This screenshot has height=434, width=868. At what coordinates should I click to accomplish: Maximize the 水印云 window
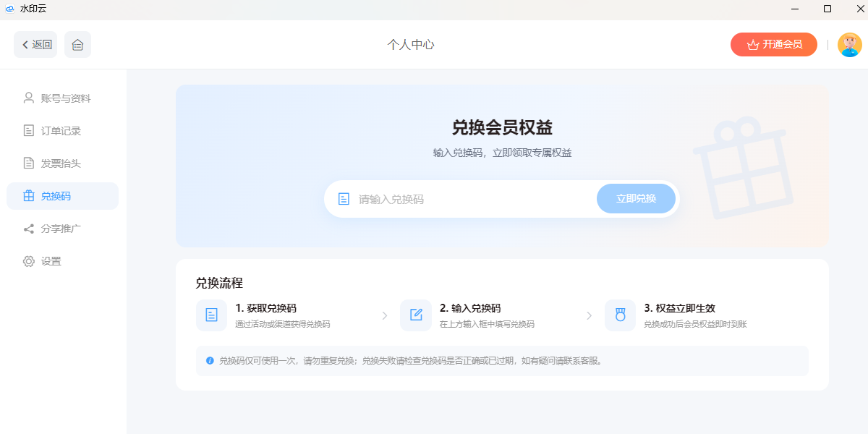tap(827, 9)
